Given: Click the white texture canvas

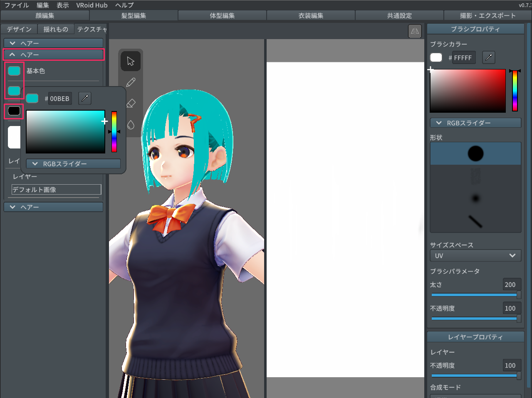Looking at the screenshot, I should coord(345,220).
